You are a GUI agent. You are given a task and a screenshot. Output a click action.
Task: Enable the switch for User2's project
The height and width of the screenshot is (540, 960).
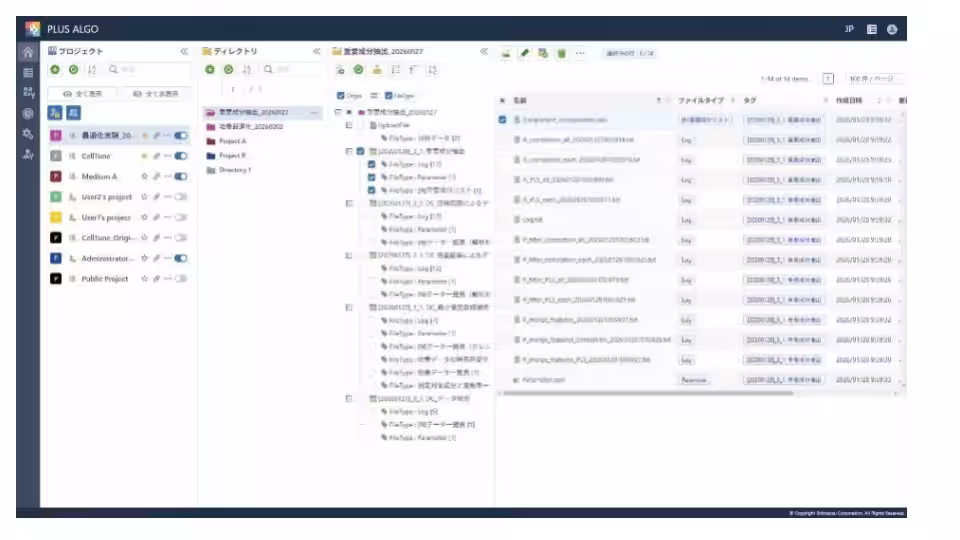[181, 197]
